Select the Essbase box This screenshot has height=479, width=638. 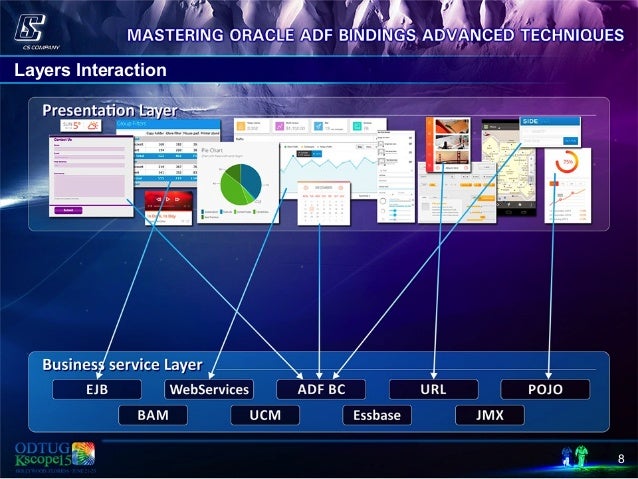[377, 415]
